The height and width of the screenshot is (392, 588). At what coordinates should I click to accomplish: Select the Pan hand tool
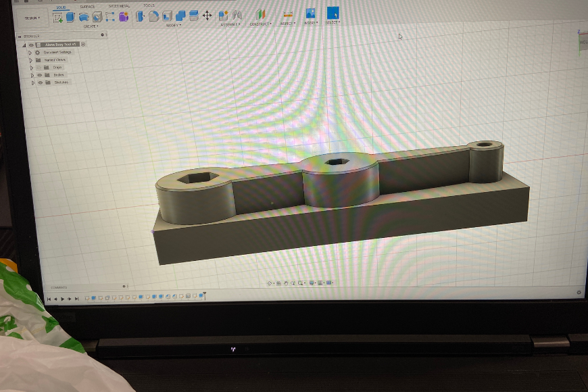(x=286, y=283)
